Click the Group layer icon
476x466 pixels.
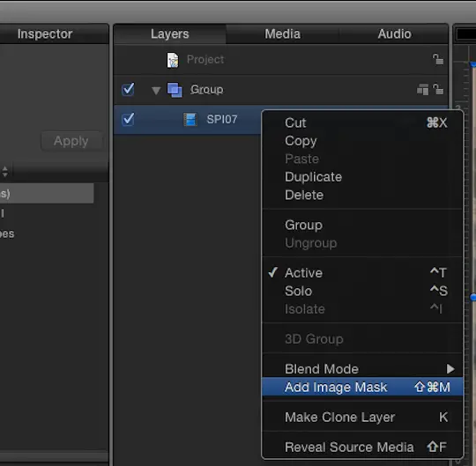point(175,90)
